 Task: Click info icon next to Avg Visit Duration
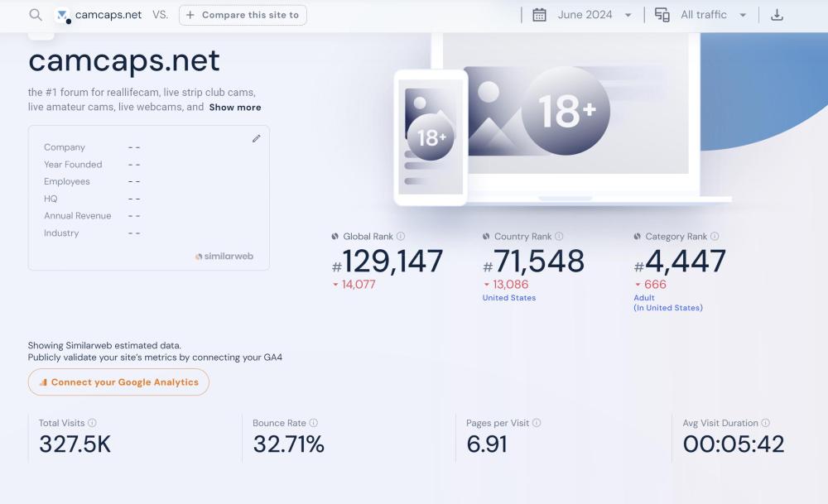pos(765,423)
